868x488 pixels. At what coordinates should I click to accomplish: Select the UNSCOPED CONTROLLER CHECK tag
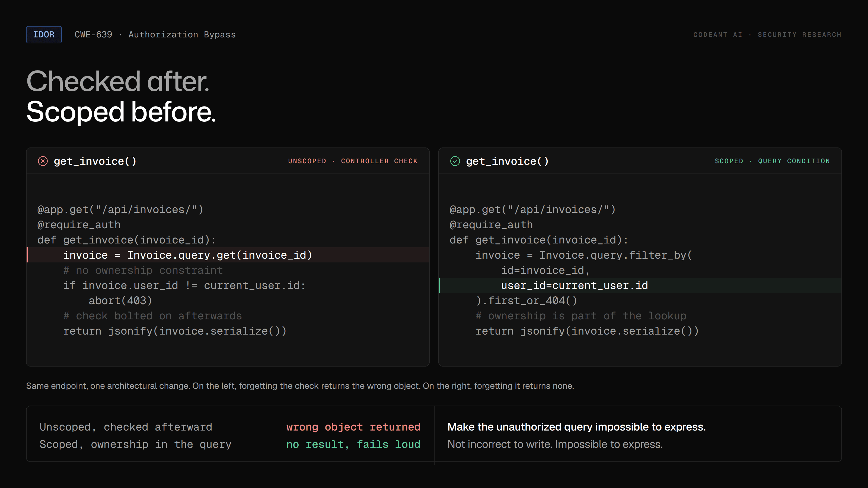(353, 161)
